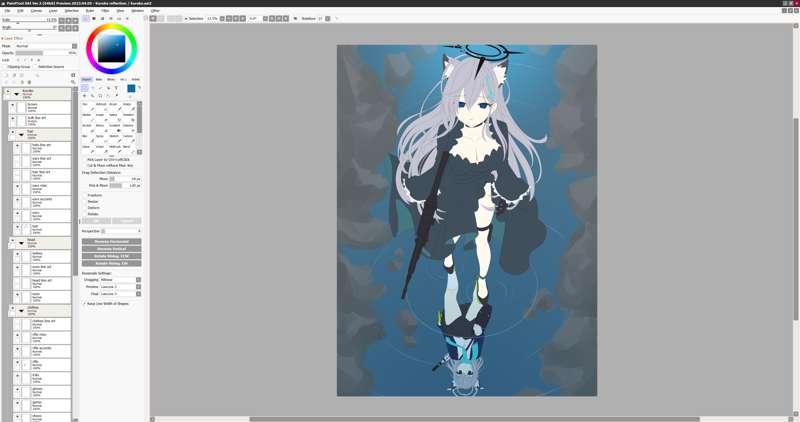The height and width of the screenshot is (422, 800).
Task: Select the Freeform transform option
Action: tap(92, 195)
